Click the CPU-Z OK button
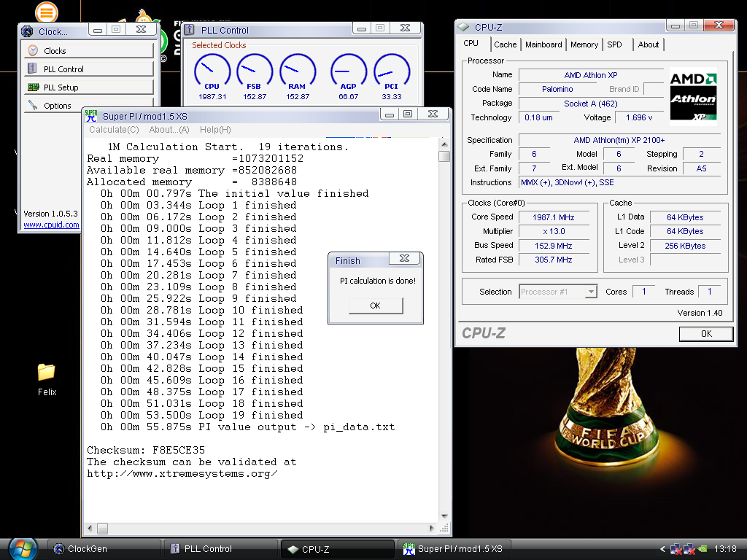Viewport: 747px width, 560px height. click(706, 334)
